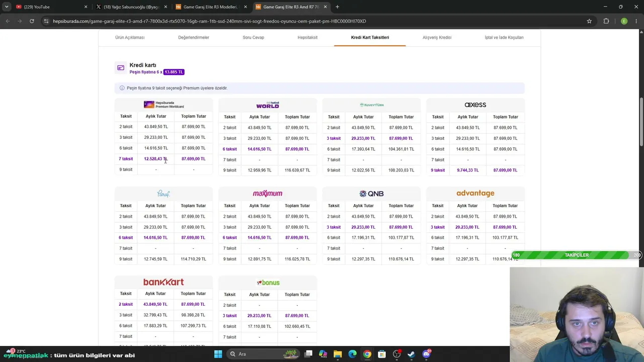Click the TAKİPÇİLER follower progress bar
Image resolution: width=644 pixels, height=362 pixels.
[x=577, y=255]
